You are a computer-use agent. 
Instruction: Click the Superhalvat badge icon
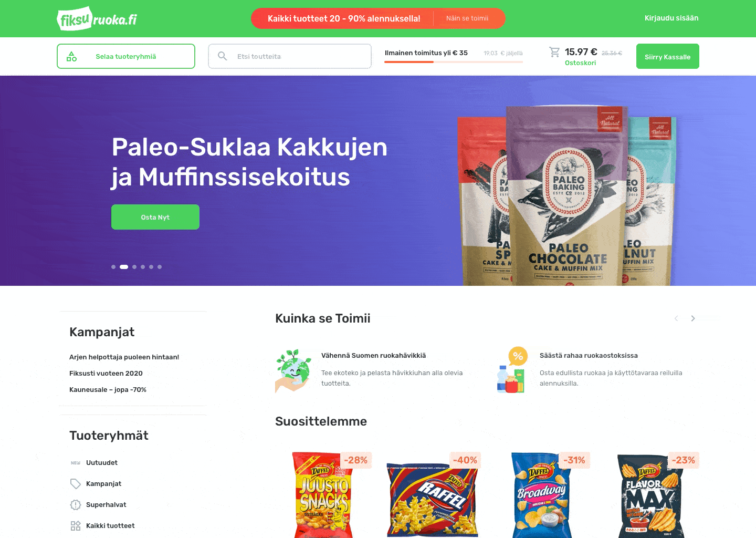76,505
